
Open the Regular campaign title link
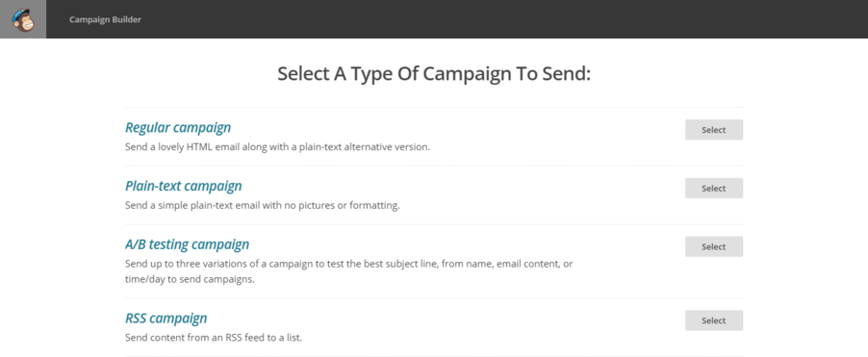click(178, 128)
